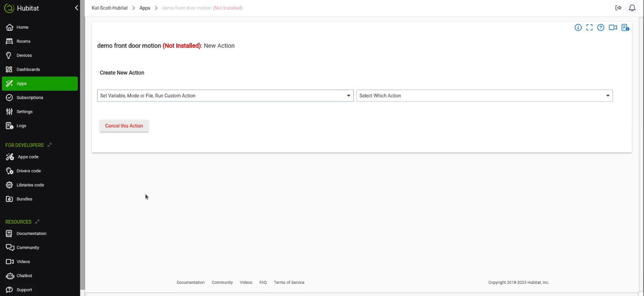The image size is (644, 296).
Task: Collapse the sidebar with the chevron arrow
Action: pyautogui.click(x=76, y=8)
